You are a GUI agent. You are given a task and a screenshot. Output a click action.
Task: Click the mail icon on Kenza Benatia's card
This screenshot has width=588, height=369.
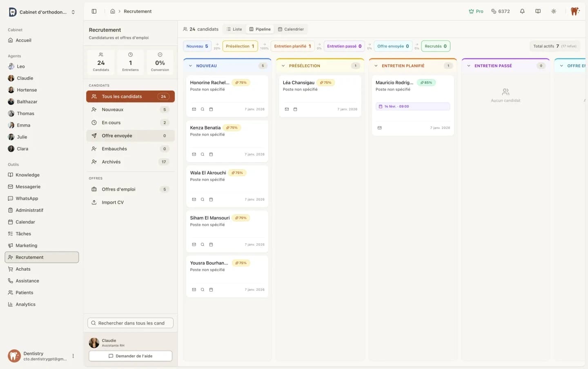pyautogui.click(x=194, y=154)
